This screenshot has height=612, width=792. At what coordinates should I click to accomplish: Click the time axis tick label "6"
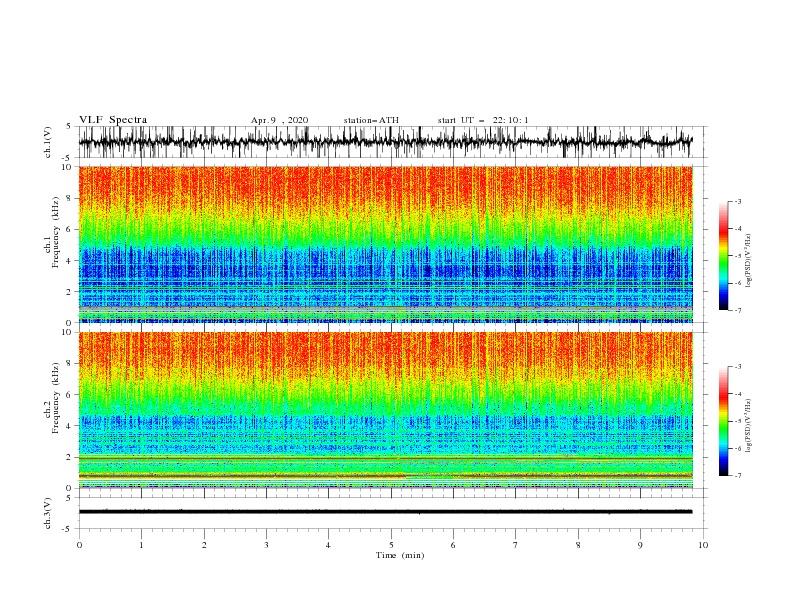453,545
